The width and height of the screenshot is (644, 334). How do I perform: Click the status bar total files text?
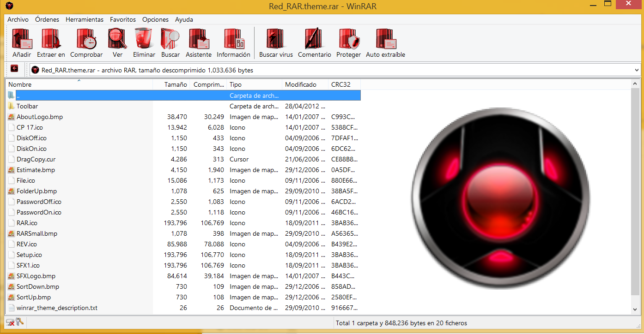(401, 323)
